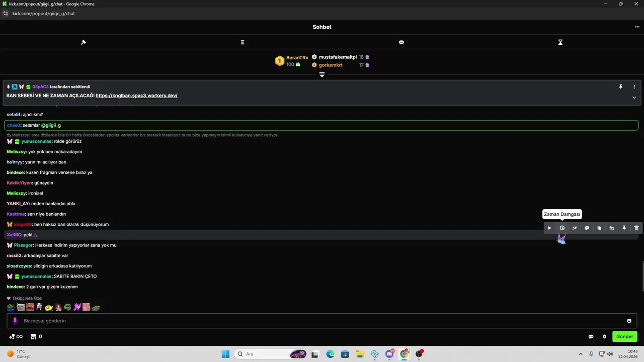Viewport: 644px width, 362px height.
Task: Open the hammer moderation tool in chat header
Action: pyautogui.click(x=84, y=42)
